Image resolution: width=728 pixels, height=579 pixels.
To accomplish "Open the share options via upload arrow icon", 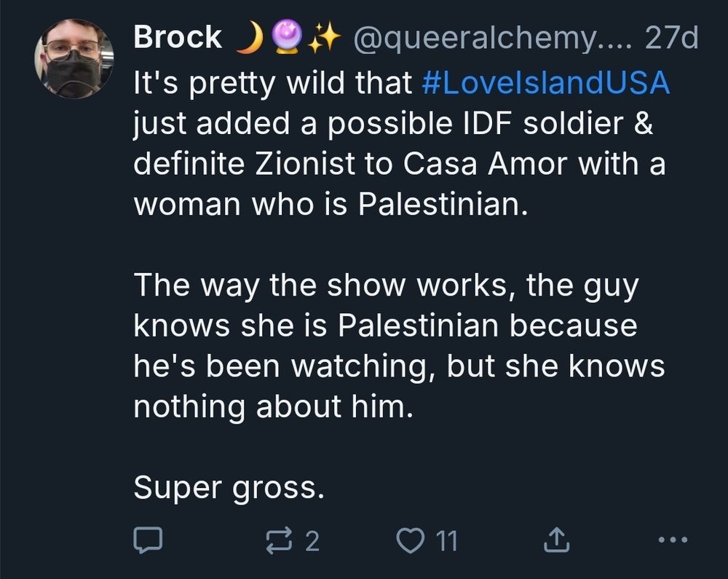I will pos(557,540).
